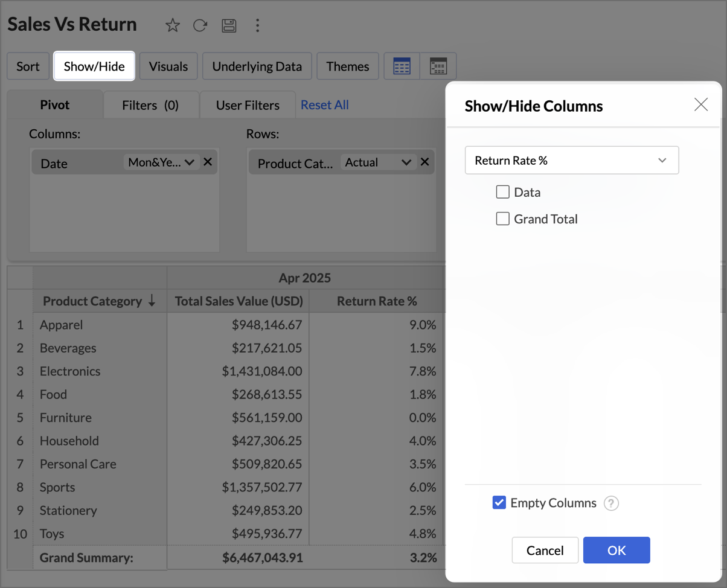Enable the Grand Total checkbox
The image size is (727, 588).
[x=502, y=219]
